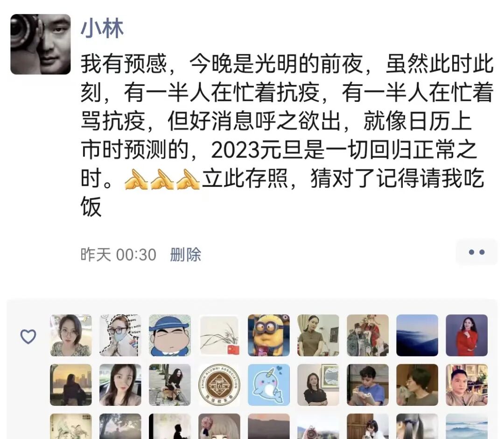Open the two-dot more options button

click(476, 252)
